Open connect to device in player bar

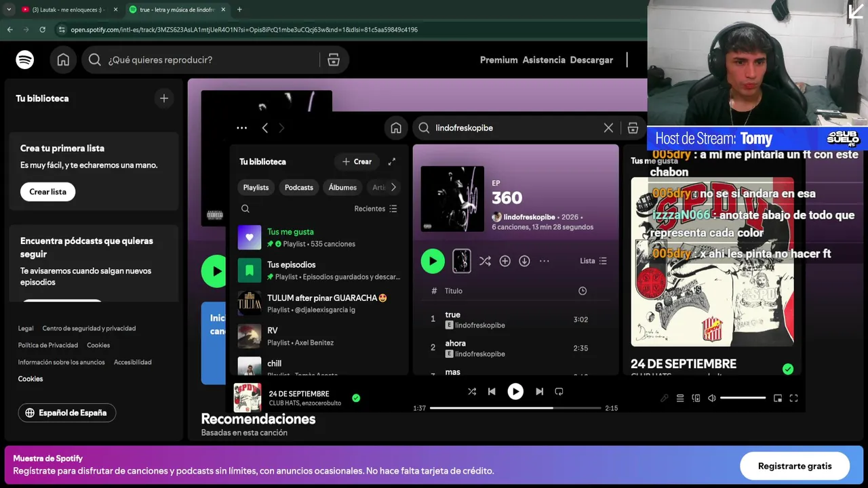point(696,398)
